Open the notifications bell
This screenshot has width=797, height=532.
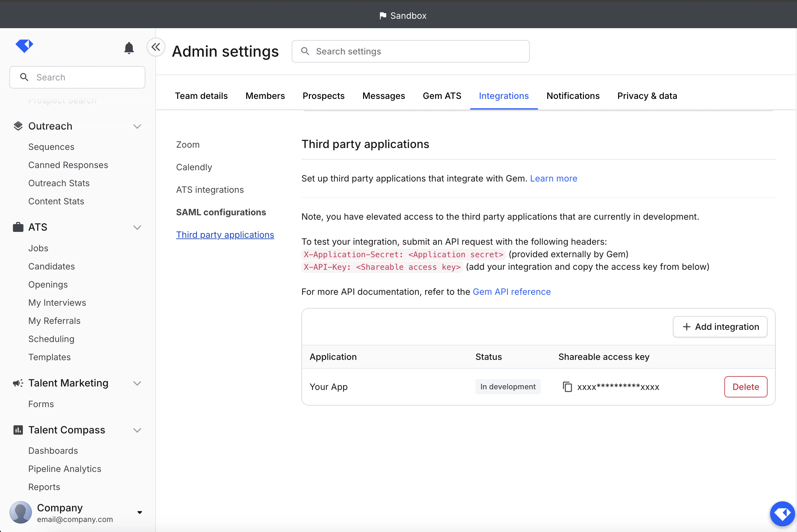pyautogui.click(x=129, y=48)
